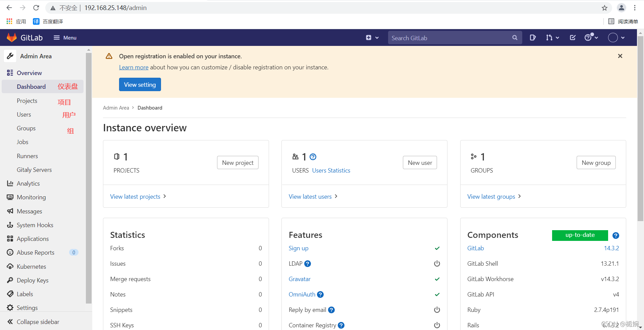Open Groups in the sidebar
This screenshot has width=644, height=330.
tap(26, 128)
